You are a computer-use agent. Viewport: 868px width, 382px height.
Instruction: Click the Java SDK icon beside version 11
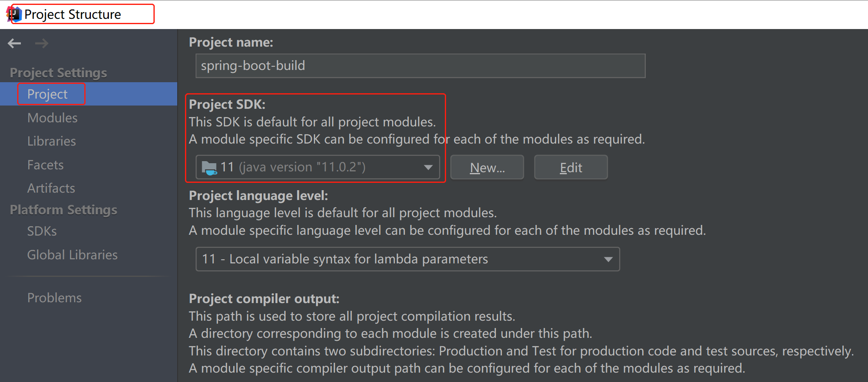coord(209,167)
